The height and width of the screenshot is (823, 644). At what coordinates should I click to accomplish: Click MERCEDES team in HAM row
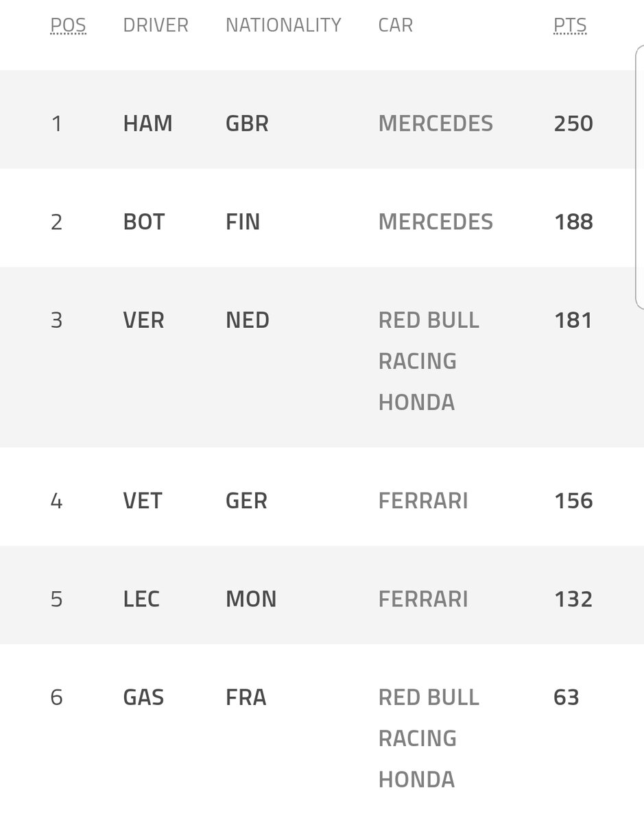436,123
